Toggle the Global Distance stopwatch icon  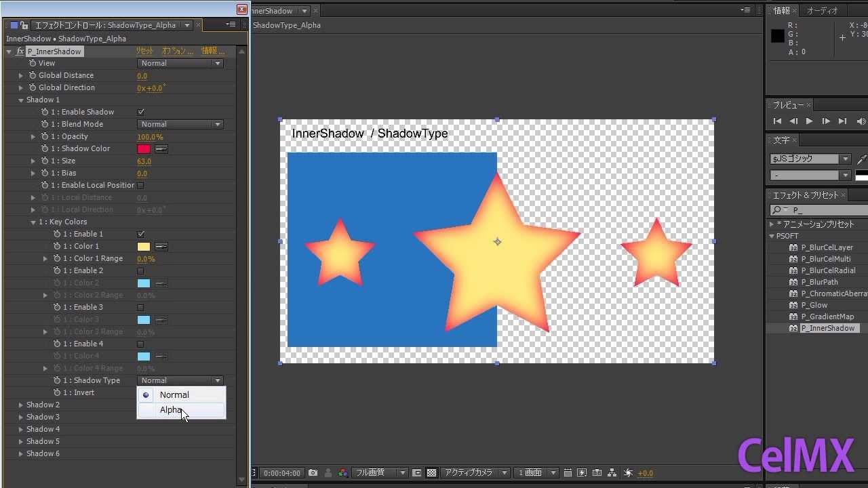coord(33,75)
